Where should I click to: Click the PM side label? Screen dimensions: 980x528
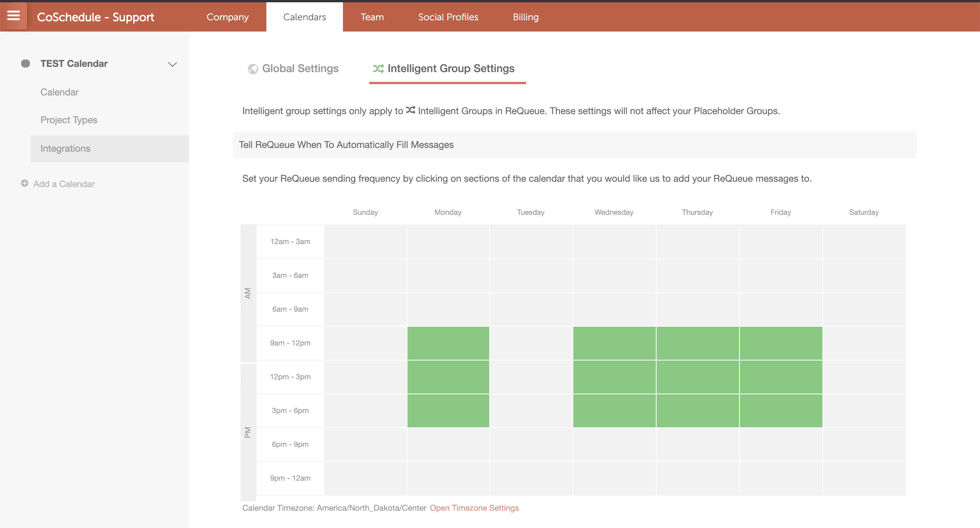(x=248, y=433)
